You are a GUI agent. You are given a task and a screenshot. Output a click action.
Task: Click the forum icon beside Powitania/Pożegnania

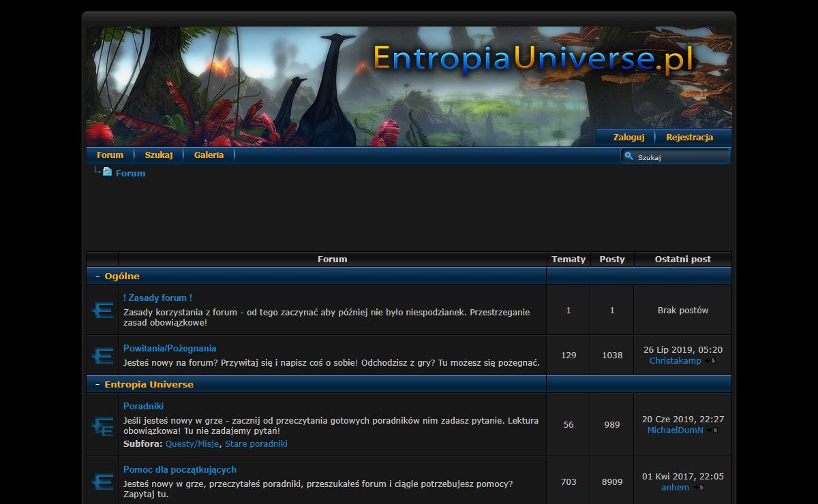point(102,355)
